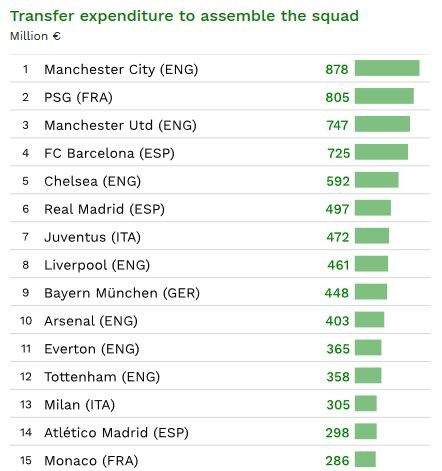Select PSG (FRA) team name
Image resolution: width=442 pixels, height=471 pixels.
78,98
